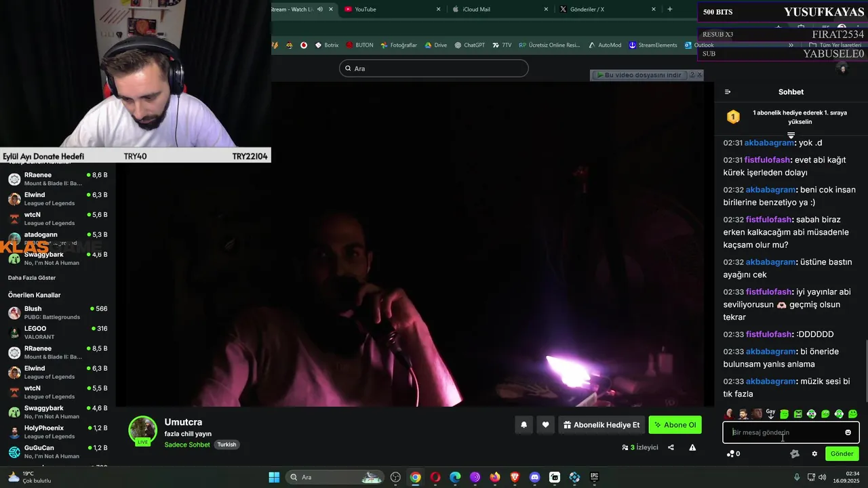This screenshot has height=488, width=868.
Task: Expand the gift leaderboard under the Sohbet title
Action: tap(791, 135)
